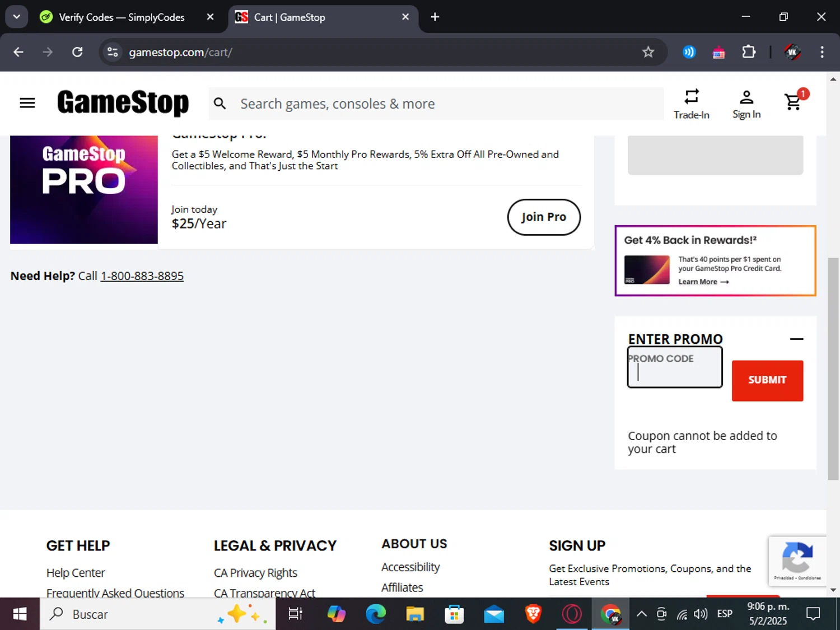Open the tab search dropdown arrow

click(17, 17)
